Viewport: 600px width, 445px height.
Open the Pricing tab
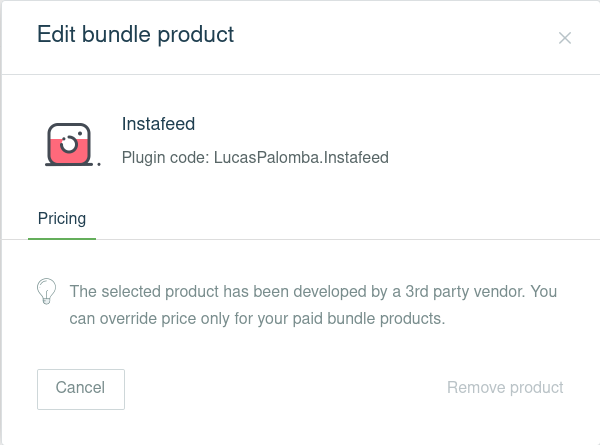click(62, 218)
